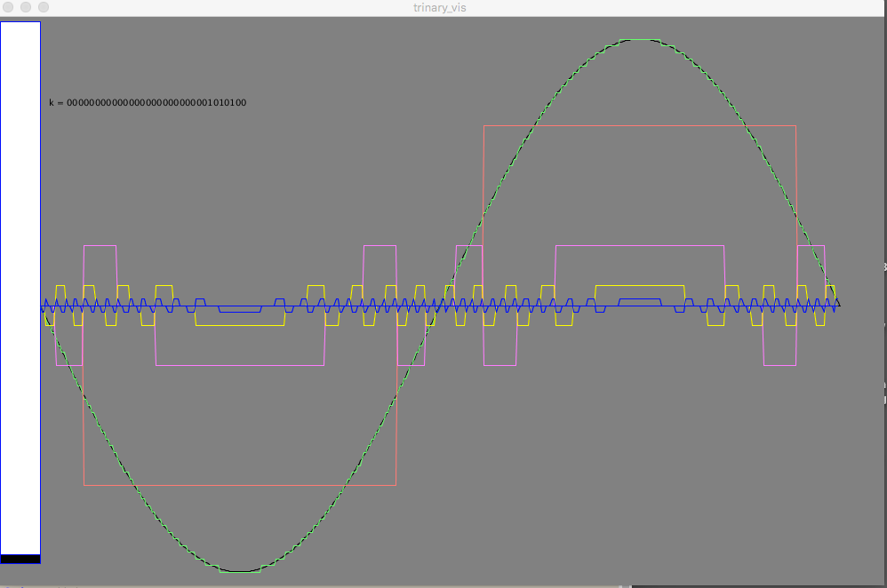Click the widest pink trough on the left
887x588 pixels.
pyautogui.click(x=240, y=365)
